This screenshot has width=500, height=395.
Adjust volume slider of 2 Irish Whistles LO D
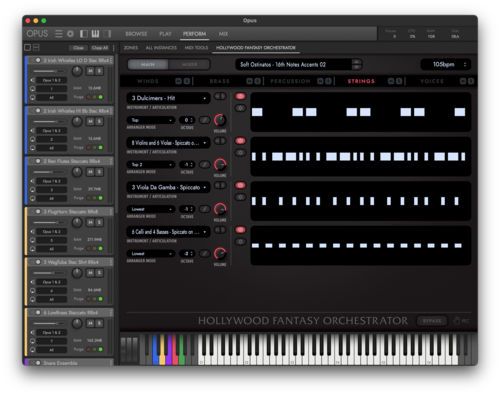(x=49, y=71)
